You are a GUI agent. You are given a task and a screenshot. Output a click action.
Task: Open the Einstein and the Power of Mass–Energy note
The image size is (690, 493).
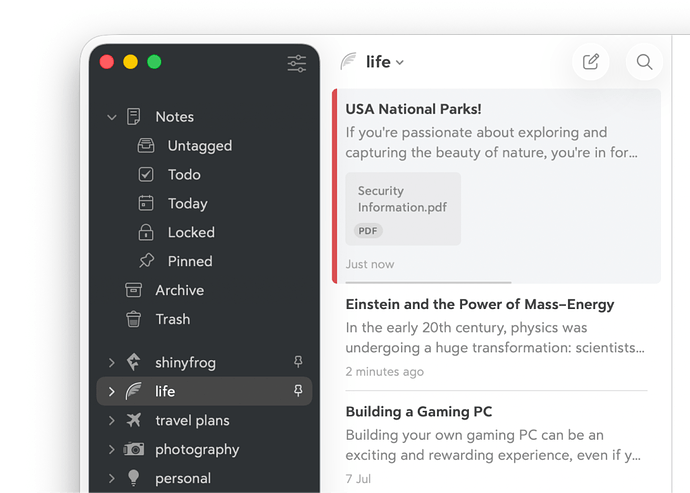click(x=480, y=305)
